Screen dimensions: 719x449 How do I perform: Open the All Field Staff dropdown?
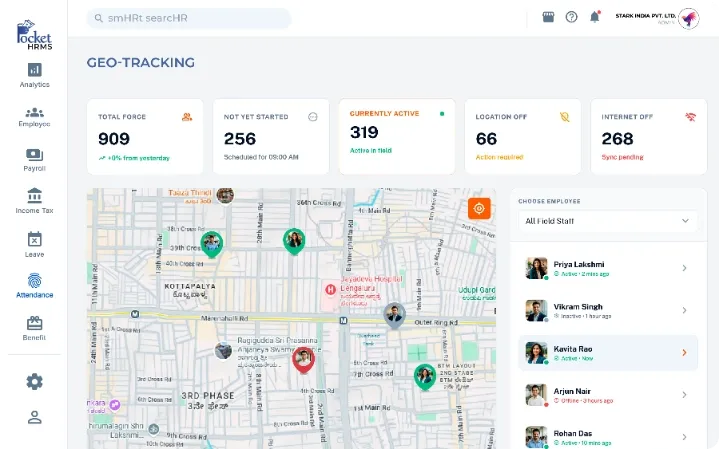pos(608,221)
